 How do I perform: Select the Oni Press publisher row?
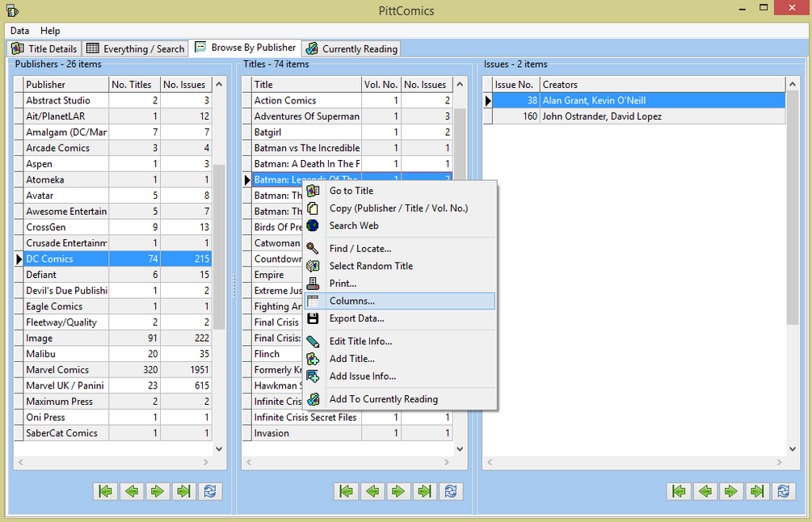(x=113, y=418)
